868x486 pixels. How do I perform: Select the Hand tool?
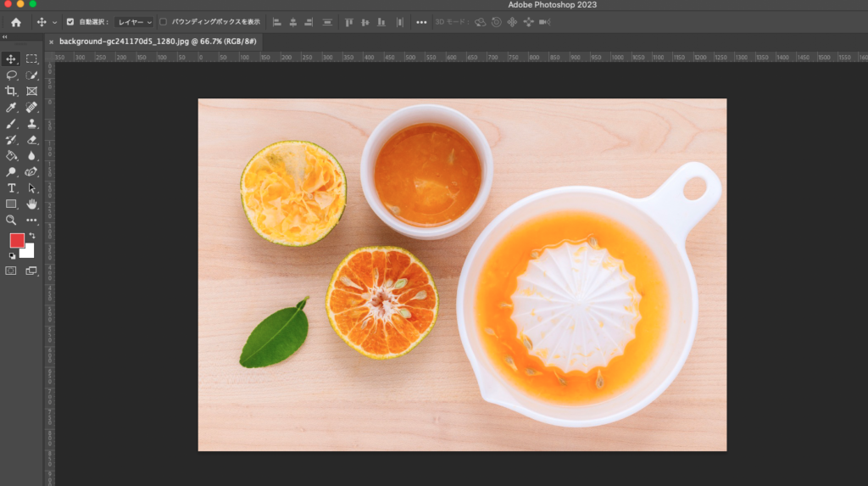31,204
